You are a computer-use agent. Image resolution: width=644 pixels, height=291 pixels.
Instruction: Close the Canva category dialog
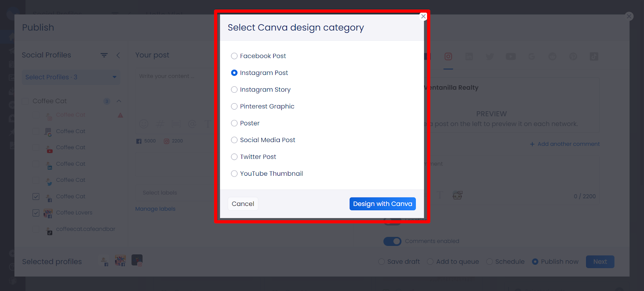coord(423,17)
